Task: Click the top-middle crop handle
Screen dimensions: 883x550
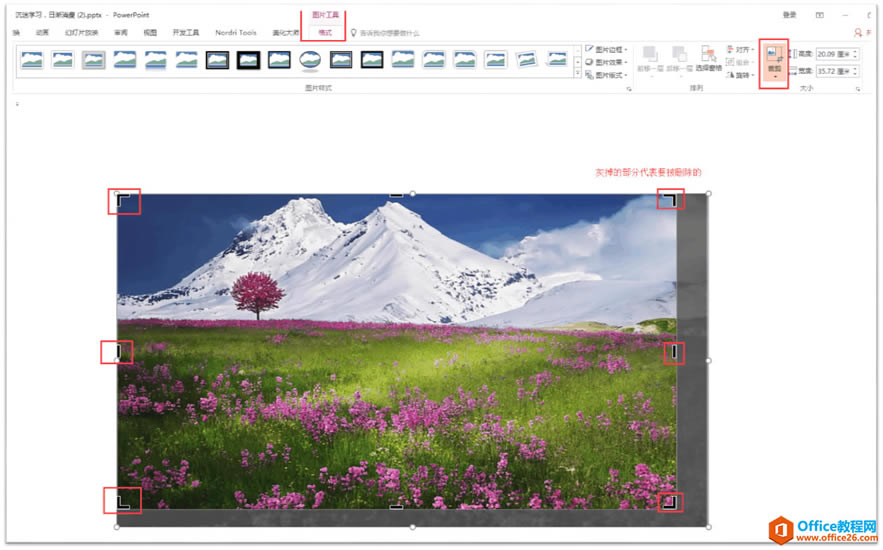Action: (396, 195)
